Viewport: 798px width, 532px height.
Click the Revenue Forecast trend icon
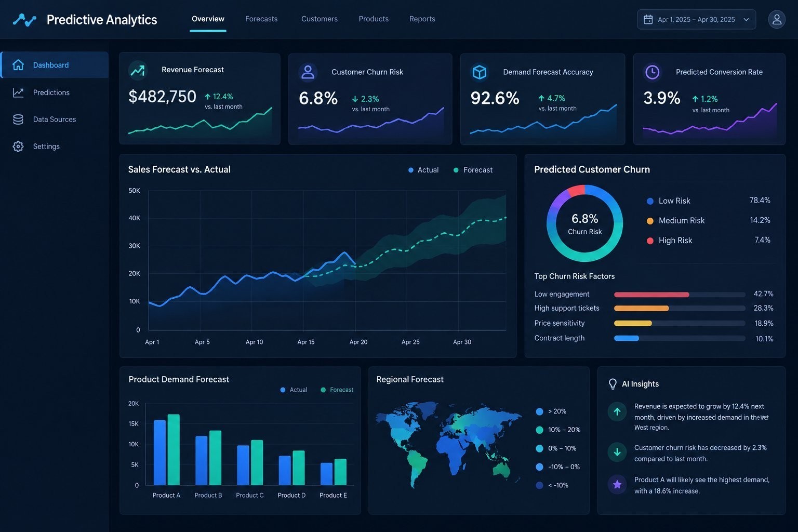click(x=138, y=70)
